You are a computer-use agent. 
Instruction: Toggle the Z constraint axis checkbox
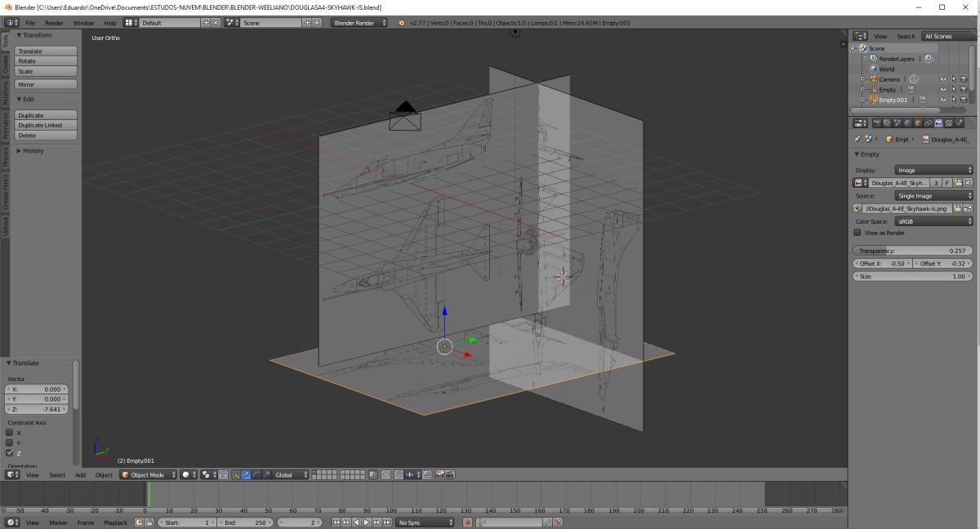tap(10, 452)
